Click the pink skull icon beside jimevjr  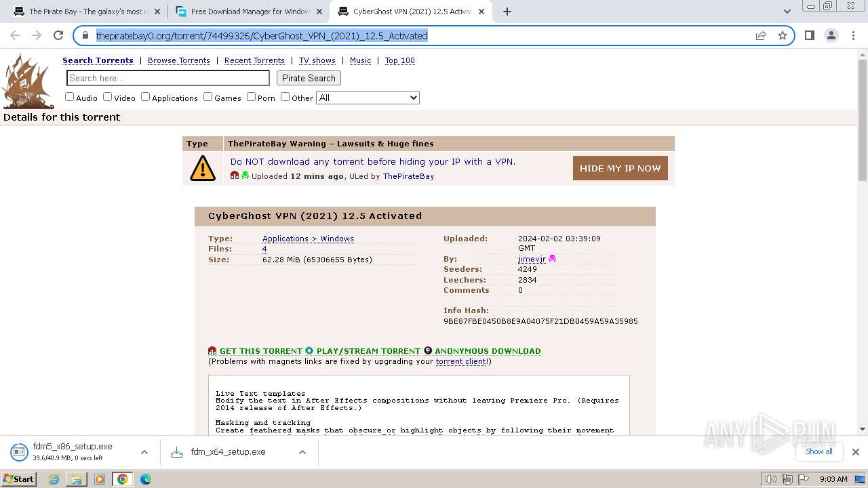click(552, 259)
